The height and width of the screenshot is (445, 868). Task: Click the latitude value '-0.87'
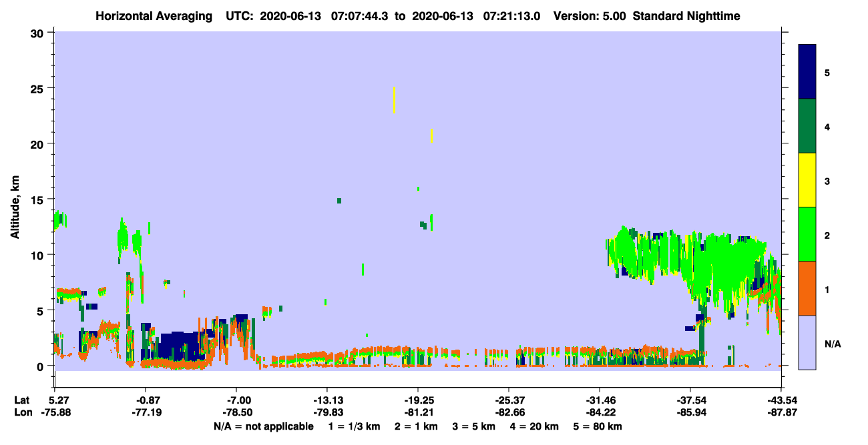(x=145, y=400)
